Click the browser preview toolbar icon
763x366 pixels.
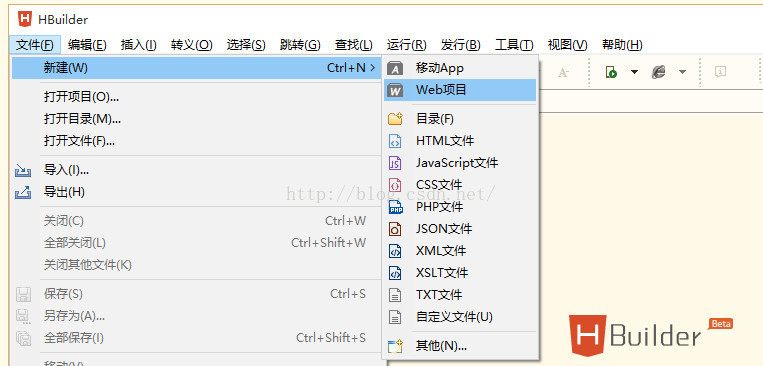click(x=658, y=73)
